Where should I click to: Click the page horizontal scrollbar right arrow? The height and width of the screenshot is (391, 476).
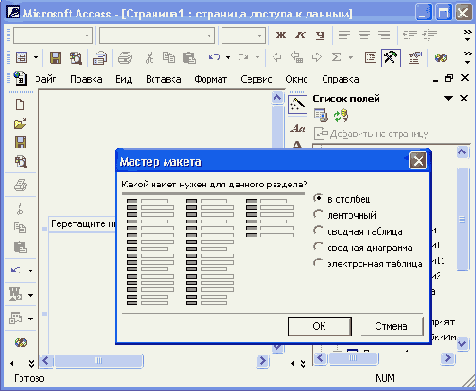click(263, 361)
